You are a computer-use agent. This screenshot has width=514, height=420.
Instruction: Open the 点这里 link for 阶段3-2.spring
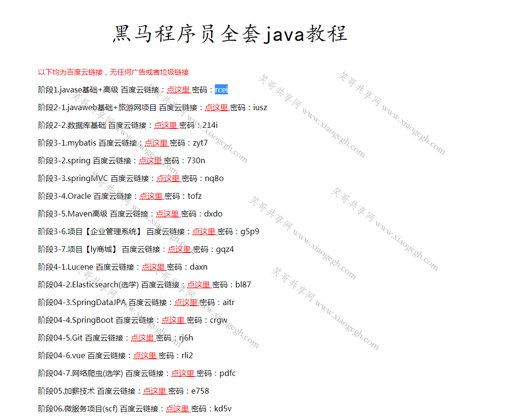click(150, 160)
